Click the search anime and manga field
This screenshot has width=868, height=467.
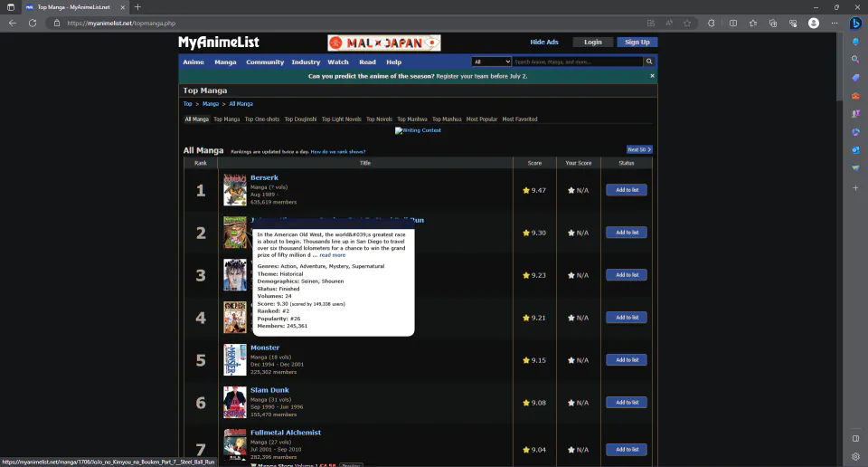pos(578,62)
